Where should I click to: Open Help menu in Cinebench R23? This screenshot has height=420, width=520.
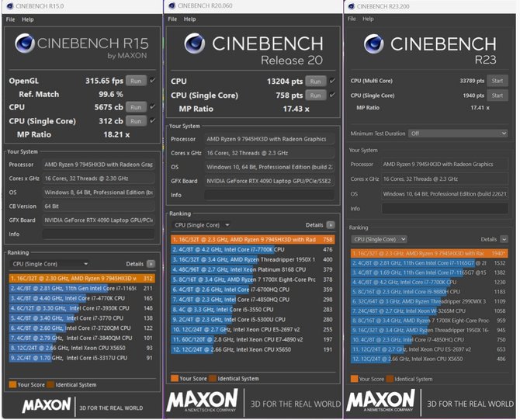coord(368,19)
